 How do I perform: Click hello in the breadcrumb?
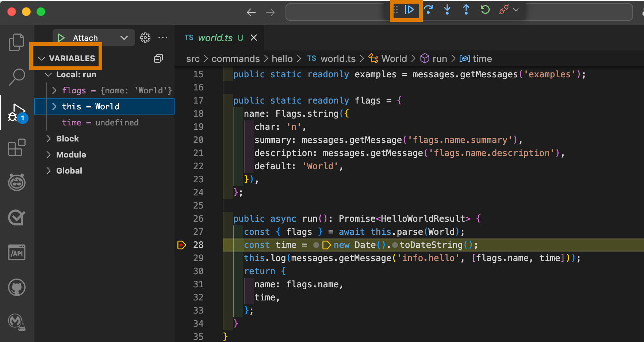[282, 59]
